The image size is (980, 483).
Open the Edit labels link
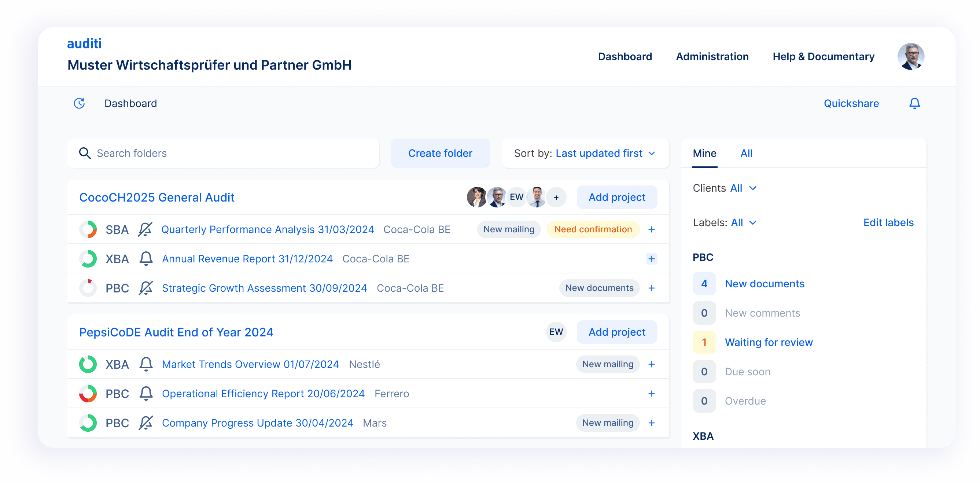coord(888,223)
